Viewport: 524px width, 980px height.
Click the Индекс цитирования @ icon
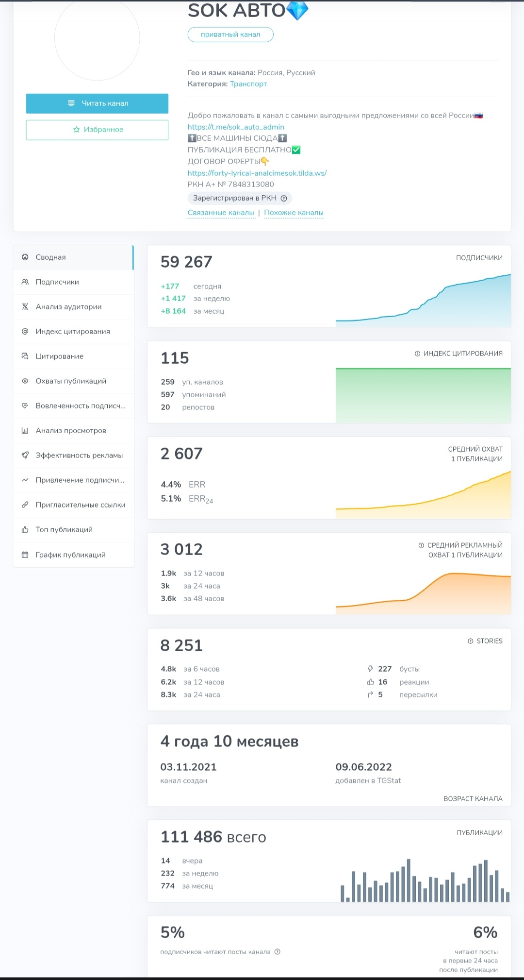coord(25,331)
